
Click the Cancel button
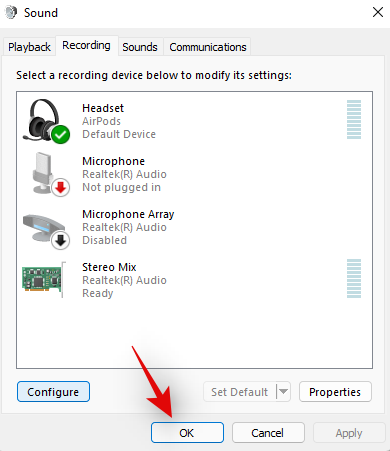pyautogui.click(x=268, y=433)
